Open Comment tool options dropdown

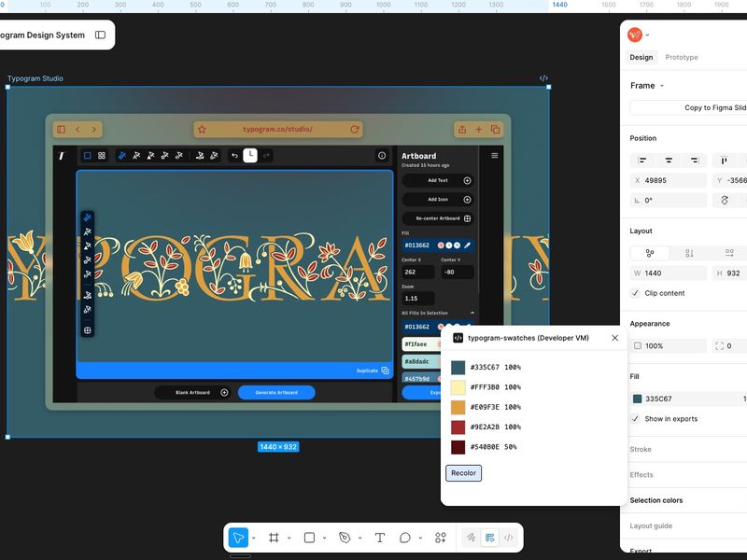coord(420,539)
